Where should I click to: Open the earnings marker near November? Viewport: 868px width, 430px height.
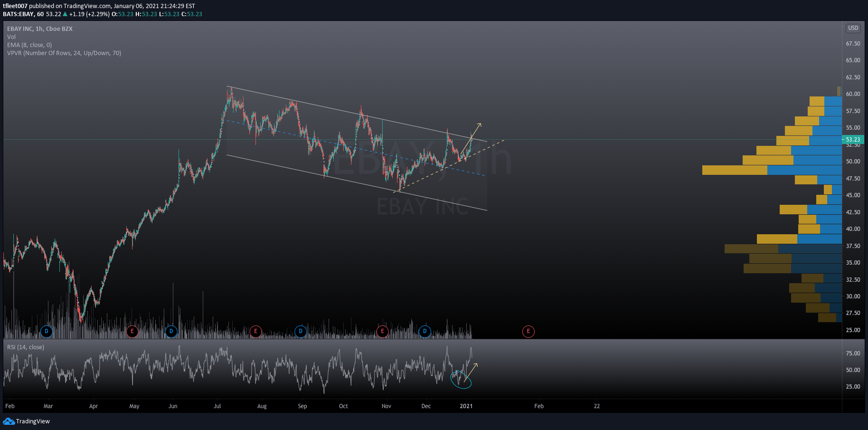[382, 331]
